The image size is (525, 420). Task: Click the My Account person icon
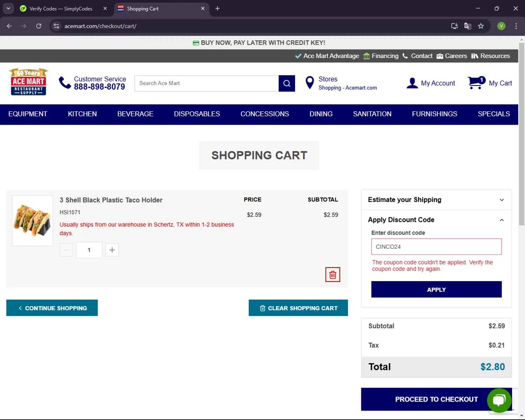point(412,83)
